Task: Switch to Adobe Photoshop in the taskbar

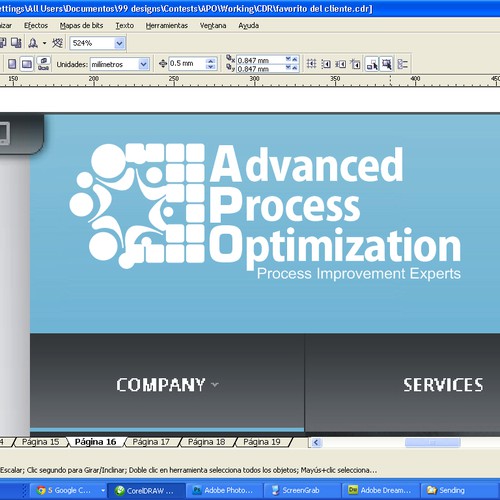Action: (224, 490)
